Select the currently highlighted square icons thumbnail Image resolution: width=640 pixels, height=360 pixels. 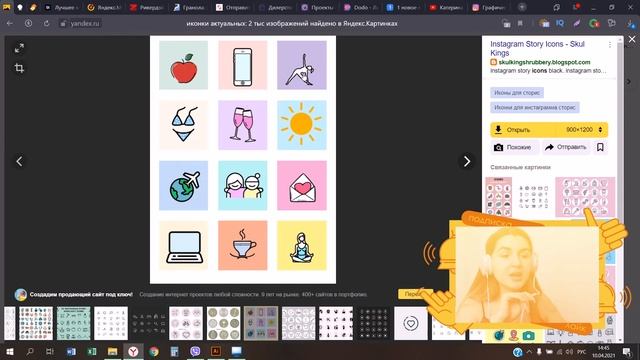pos(261,323)
